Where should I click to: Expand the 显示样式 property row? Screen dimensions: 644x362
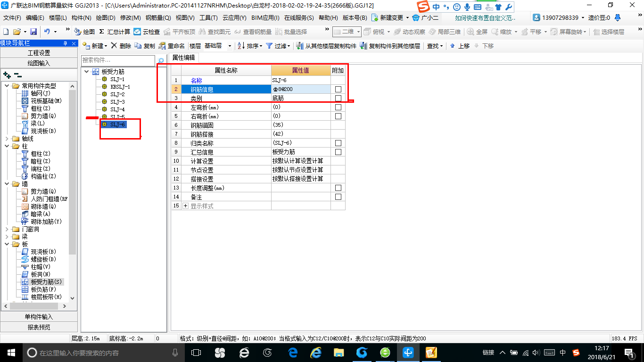point(185,206)
